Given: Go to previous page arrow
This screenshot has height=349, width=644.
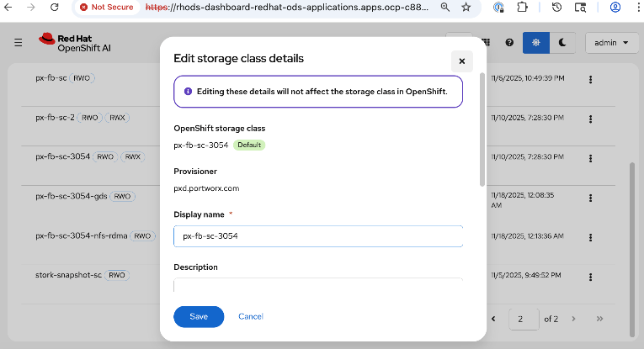Looking at the screenshot, I should pos(493,320).
